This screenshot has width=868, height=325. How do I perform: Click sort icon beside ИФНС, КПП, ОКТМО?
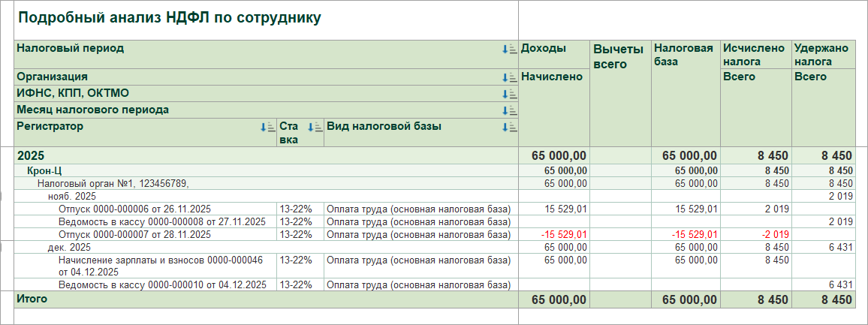pos(509,94)
